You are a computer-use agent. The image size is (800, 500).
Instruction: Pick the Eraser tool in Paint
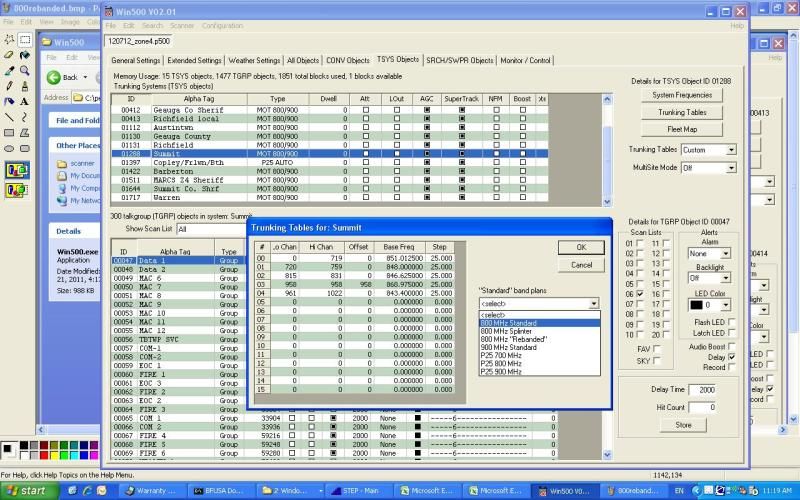(9, 55)
